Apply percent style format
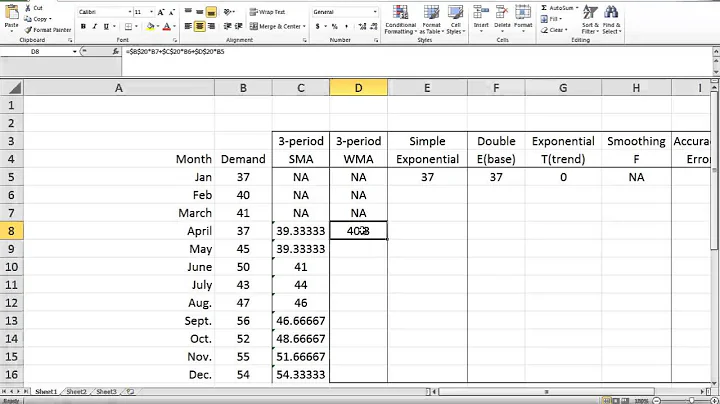 [335, 27]
